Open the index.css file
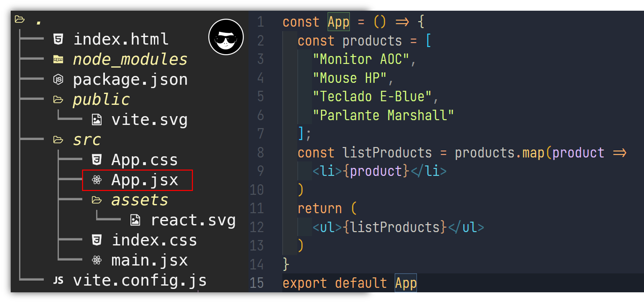This screenshot has height=303, width=644. tap(154, 240)
